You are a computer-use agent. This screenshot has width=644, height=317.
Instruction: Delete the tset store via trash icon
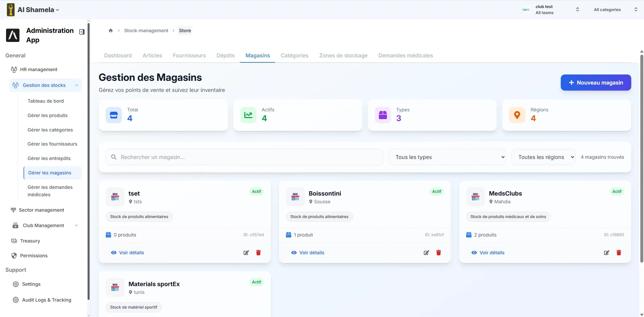(258, 253)
